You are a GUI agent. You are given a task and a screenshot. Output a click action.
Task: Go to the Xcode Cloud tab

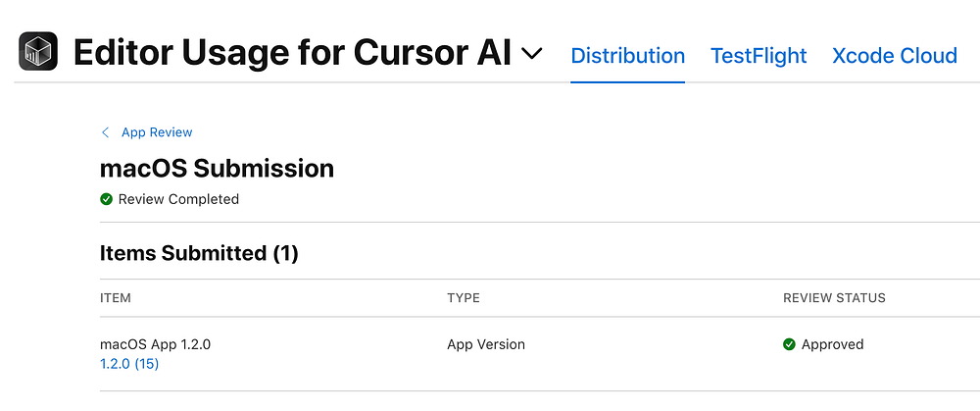click(894, 55)
